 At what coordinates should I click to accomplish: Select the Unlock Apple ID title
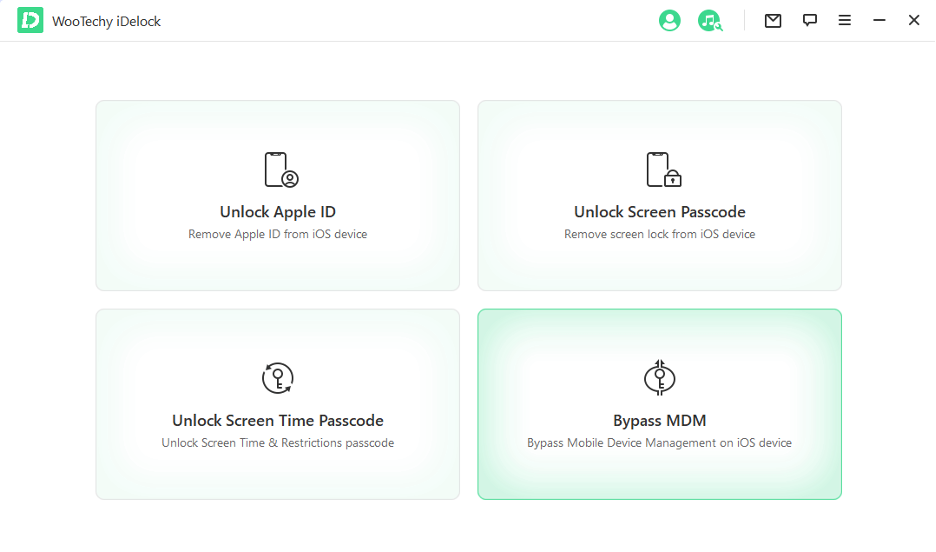click(x=278, y=212)
